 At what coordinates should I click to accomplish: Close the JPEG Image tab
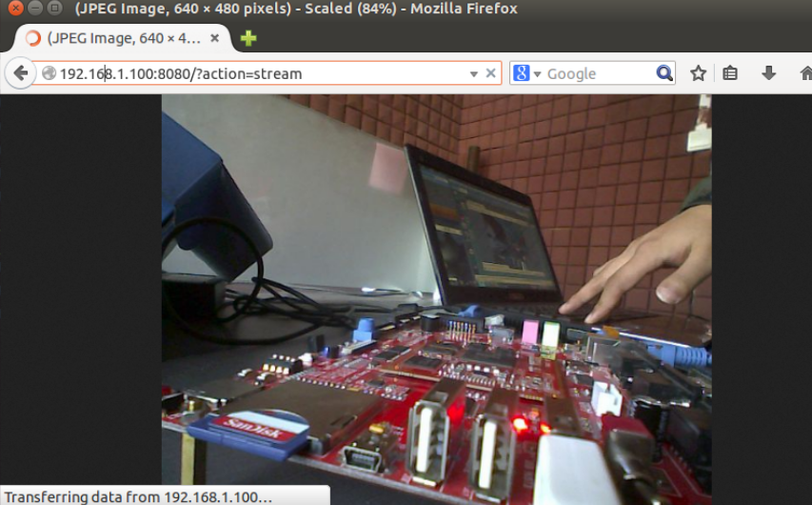pyautogui.click(x=215, y=38)
